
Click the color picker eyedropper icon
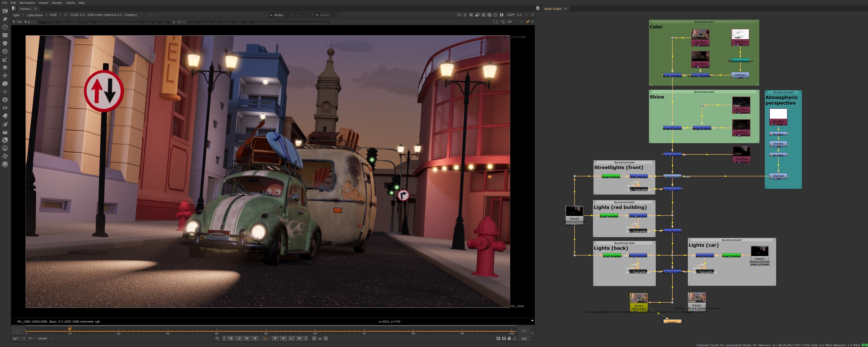(x=528, y=21)
